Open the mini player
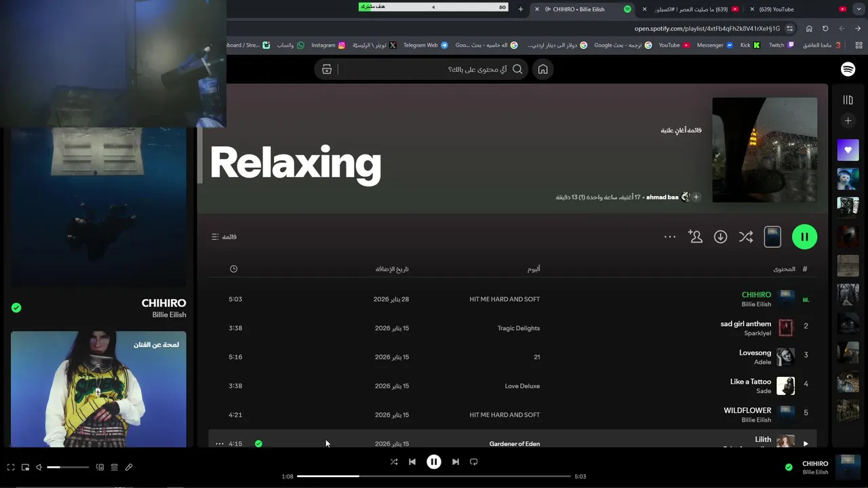868x488 pixels. [25, 467]
